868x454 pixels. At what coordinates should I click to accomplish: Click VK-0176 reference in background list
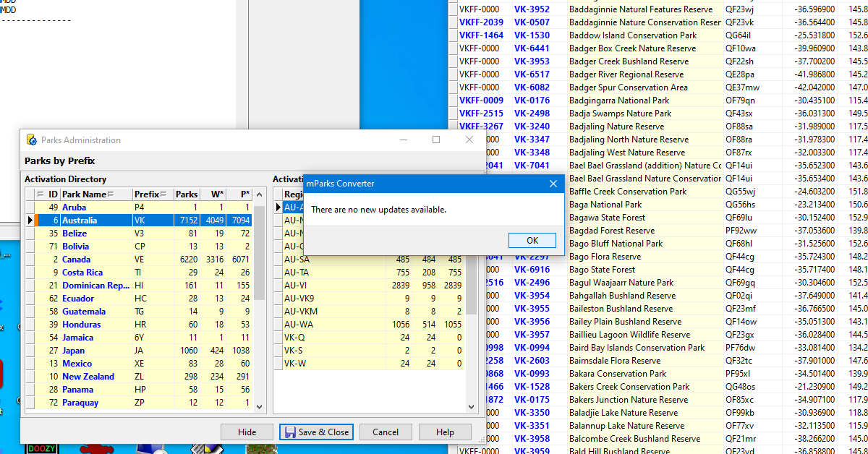[x=532, y=100]
